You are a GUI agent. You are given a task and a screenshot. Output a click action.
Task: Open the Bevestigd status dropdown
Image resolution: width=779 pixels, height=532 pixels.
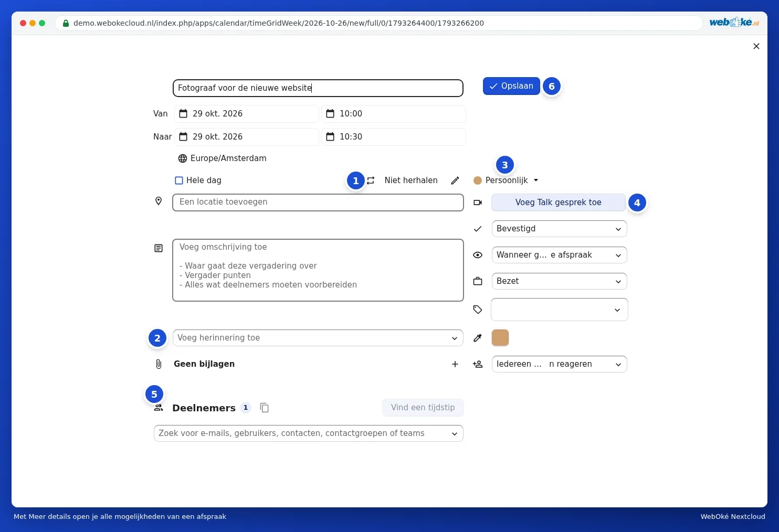tap(560, 229)
